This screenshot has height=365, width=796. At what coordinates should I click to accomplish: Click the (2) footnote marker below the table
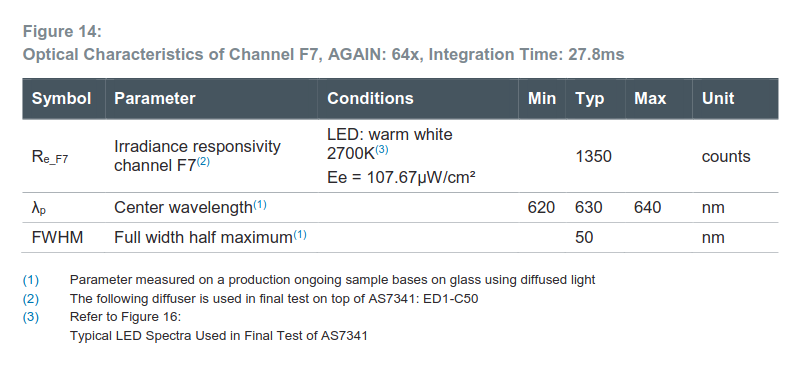click(x=31, y=298)
